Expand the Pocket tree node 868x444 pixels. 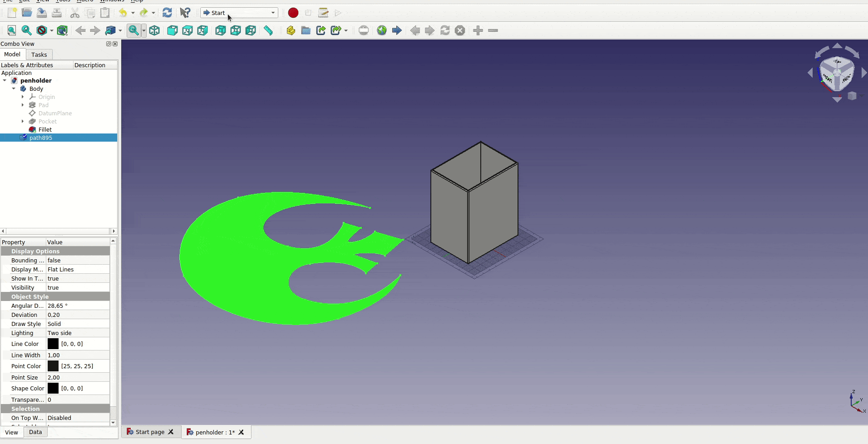(x=23, y=121)
